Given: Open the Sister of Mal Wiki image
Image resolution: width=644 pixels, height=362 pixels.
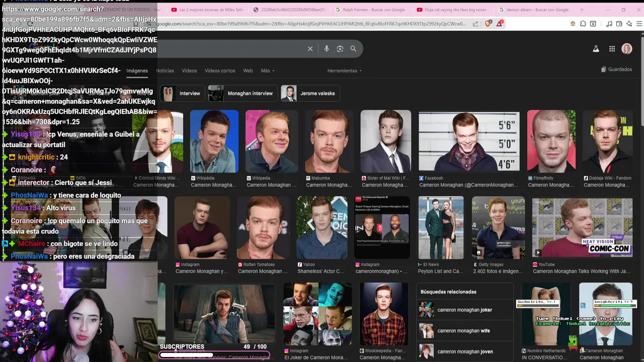Looking at the screenshot, I should pyautogui.click(x=386, y=141).
